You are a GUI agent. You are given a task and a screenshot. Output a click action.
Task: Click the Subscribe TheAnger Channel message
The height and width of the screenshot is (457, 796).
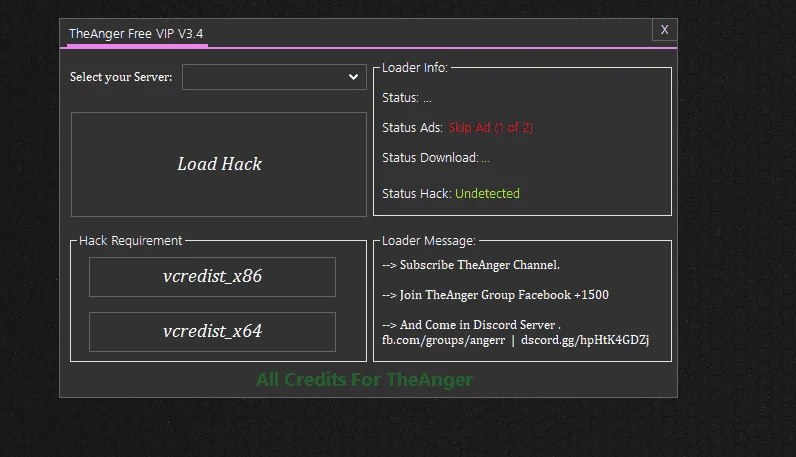point(471,265)
